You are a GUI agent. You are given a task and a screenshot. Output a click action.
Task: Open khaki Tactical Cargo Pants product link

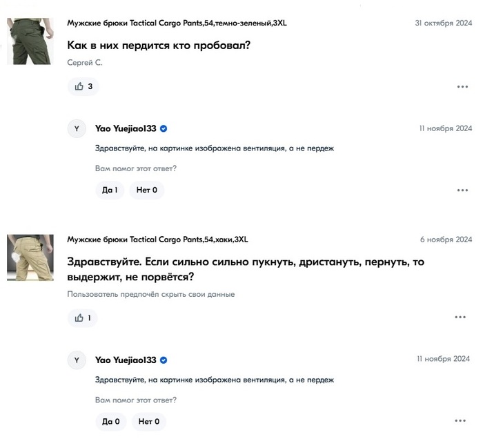[x=157, y=240]
